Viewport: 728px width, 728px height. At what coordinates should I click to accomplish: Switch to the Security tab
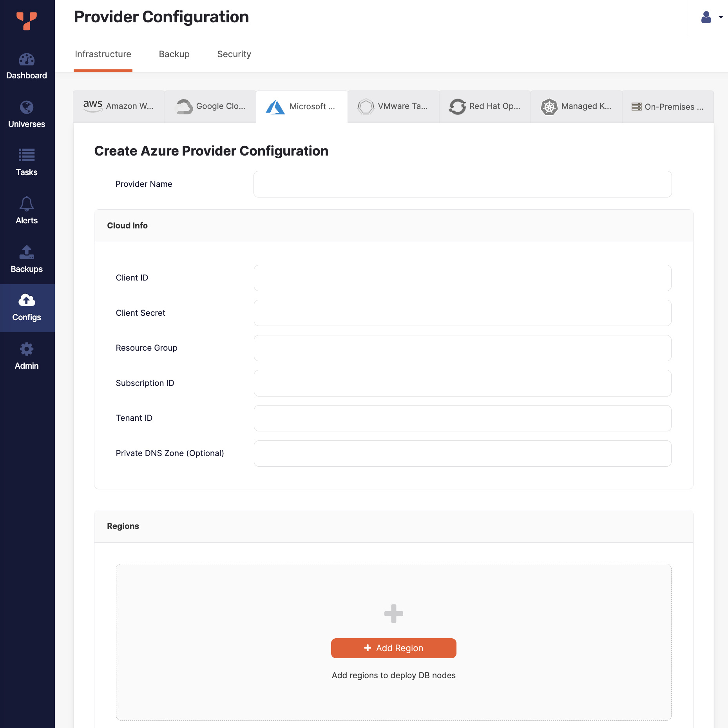click(x=234, y=54)
